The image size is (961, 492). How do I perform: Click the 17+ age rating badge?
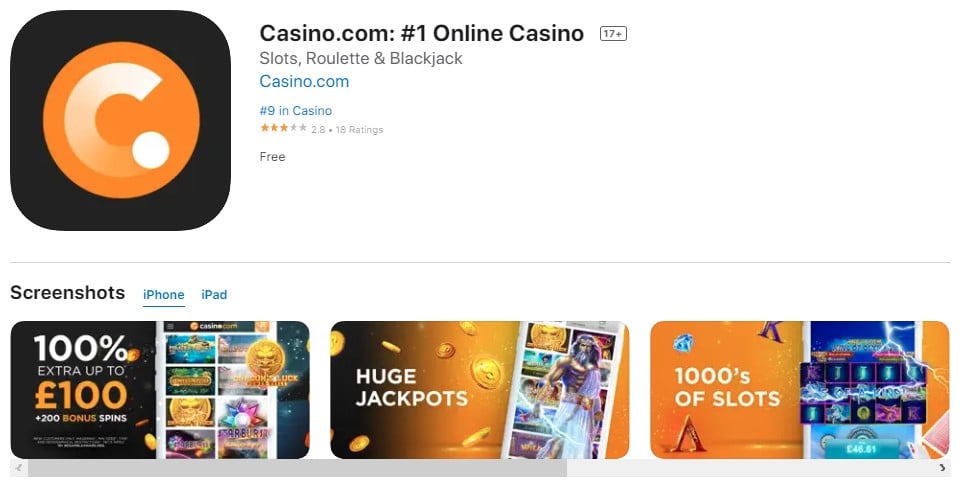[x=613, y=34]
